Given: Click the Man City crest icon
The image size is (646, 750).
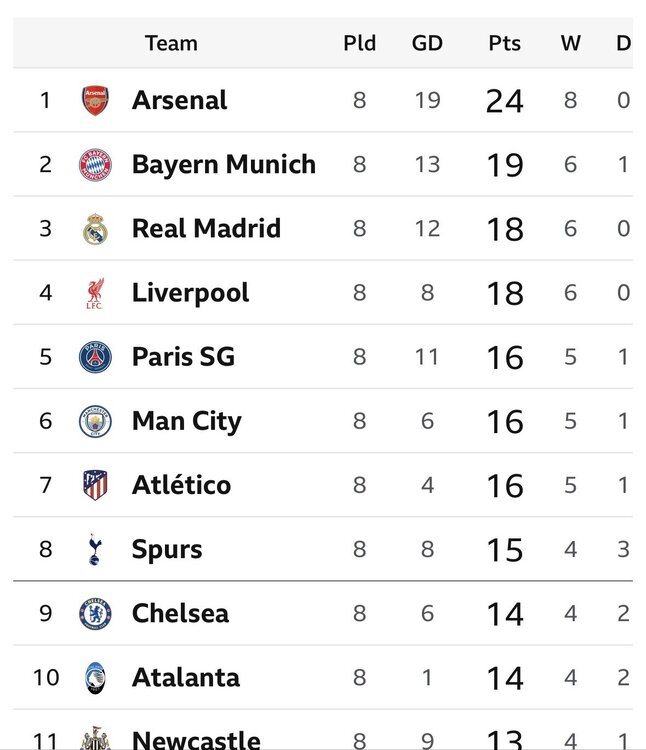Looking at the screenshot, I should pyautogui.click(x=95, y=421).
